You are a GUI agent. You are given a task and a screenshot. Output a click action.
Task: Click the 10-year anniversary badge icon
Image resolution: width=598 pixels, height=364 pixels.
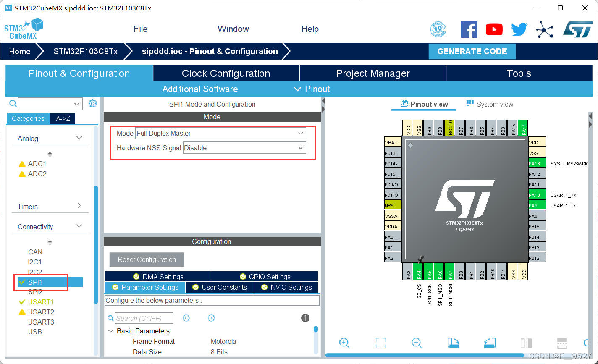[438, 29]
